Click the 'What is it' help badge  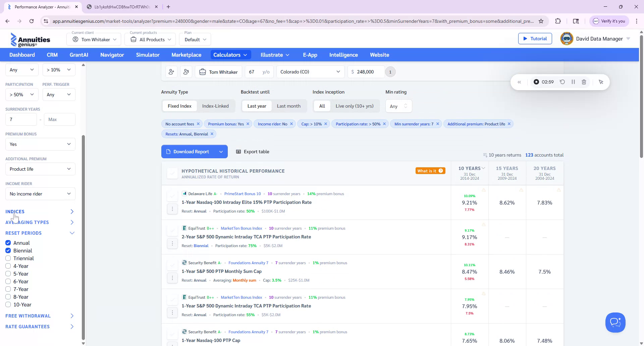(430, 171)
